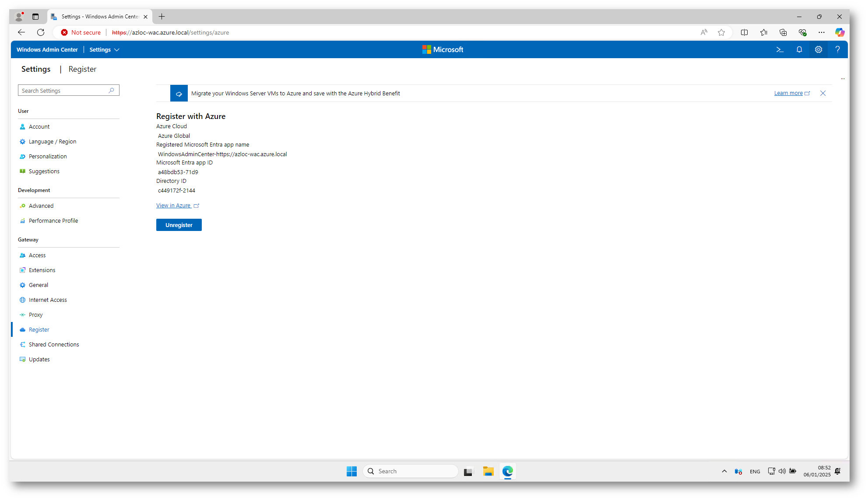Open the Windows Start menu
The image size is (868, 500).
tap(351, 472)
